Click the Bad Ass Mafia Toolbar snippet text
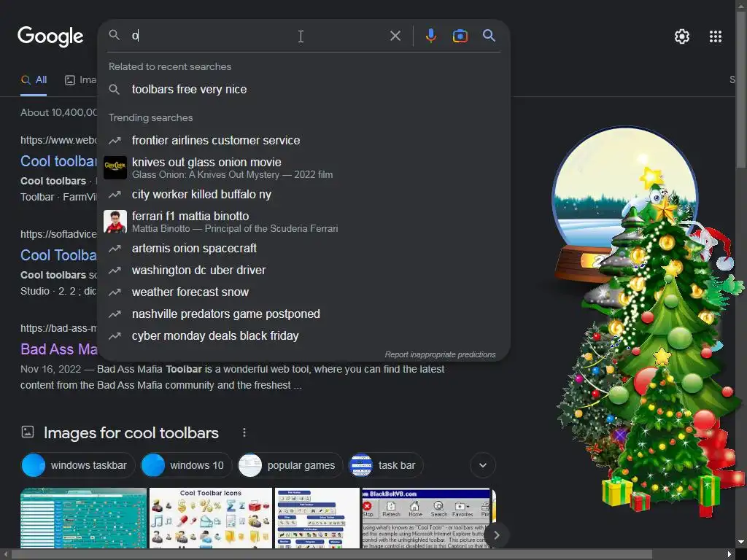 [233, 377]
